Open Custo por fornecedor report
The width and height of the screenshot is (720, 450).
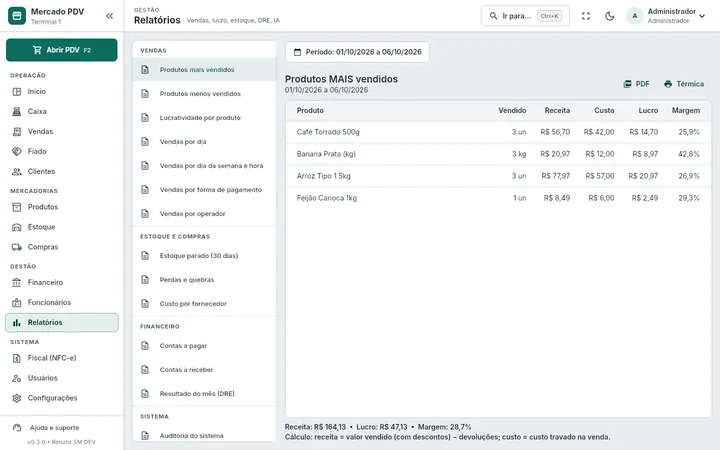tap(204, 304)
